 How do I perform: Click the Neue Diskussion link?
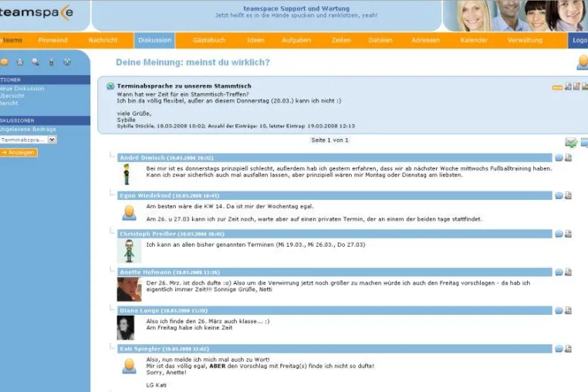(x=22, y=89)
